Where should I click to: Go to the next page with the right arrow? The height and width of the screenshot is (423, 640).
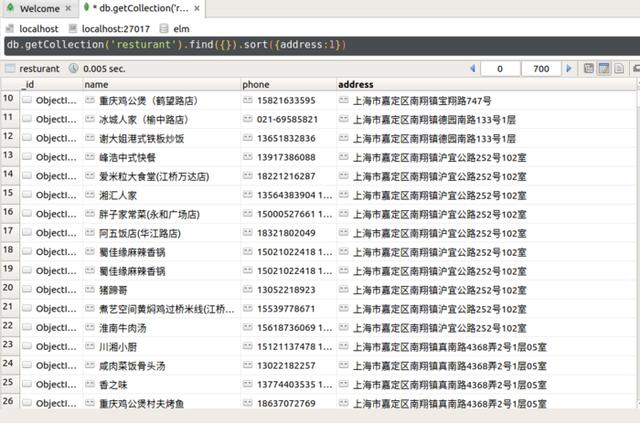click(569, 68)
